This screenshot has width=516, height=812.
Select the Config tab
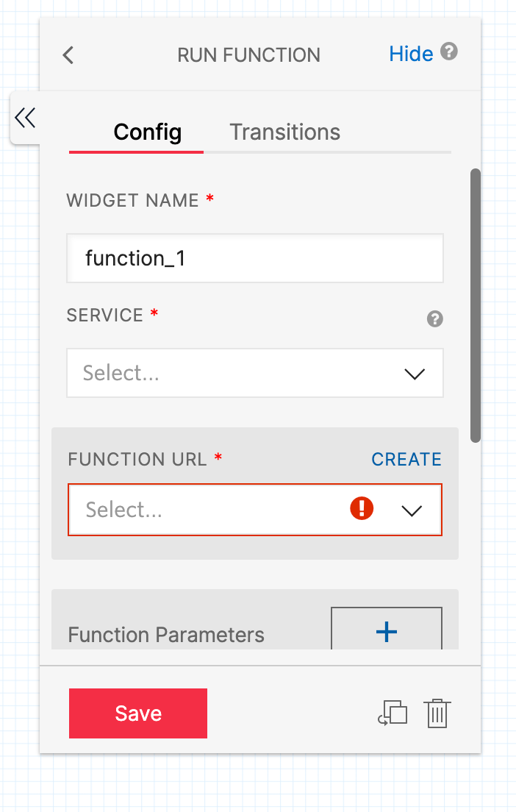click(146, 132)
